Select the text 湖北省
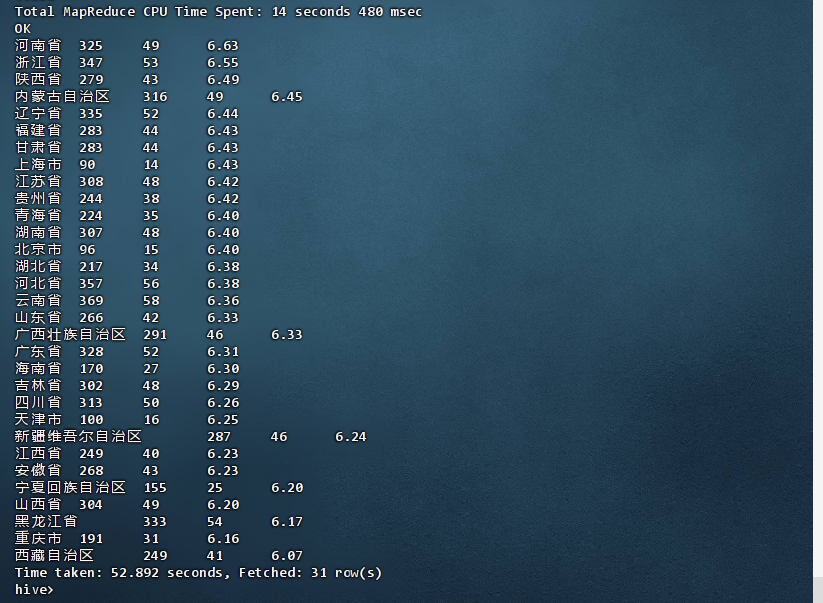The image size is (823, 603). [x=38, y=267]
